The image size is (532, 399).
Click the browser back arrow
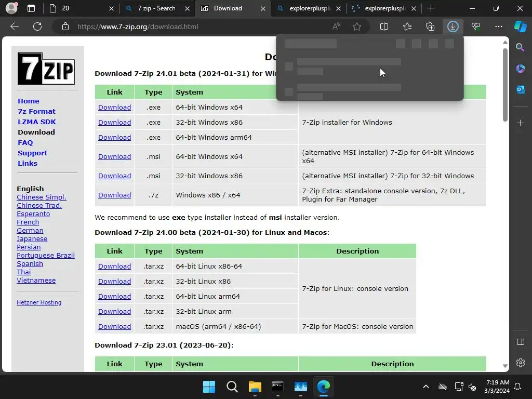(x=14, y=26)
